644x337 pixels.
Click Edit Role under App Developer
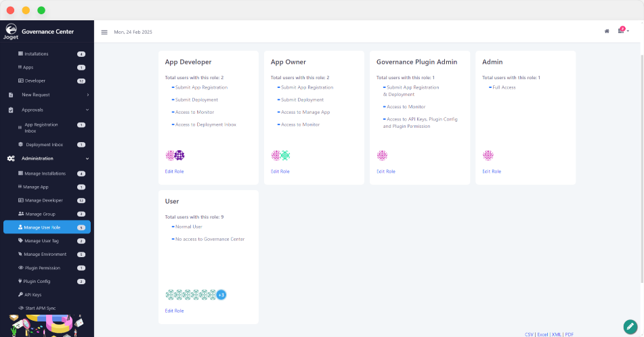click(x=174, y=171)
